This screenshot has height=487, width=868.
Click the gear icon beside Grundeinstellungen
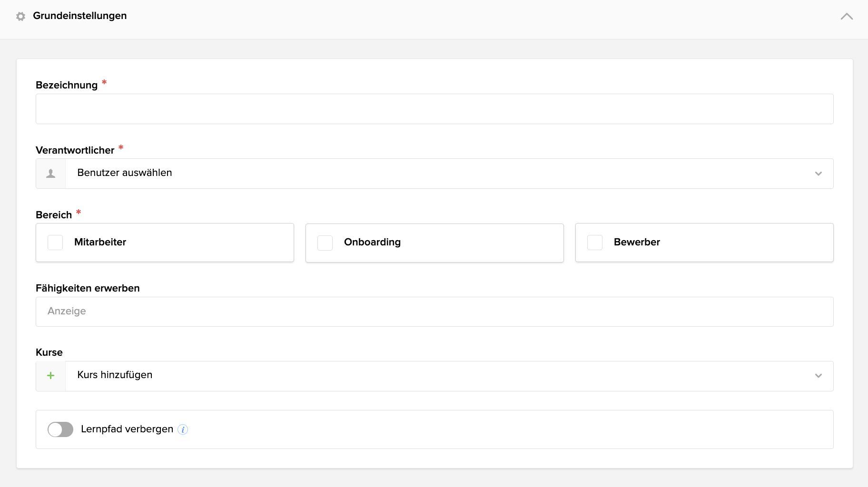(20, 16)
